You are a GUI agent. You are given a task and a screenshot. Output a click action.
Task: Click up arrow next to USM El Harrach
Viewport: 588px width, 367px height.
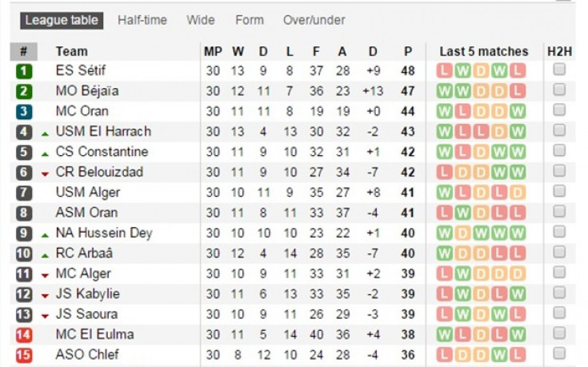coord(45,134)
